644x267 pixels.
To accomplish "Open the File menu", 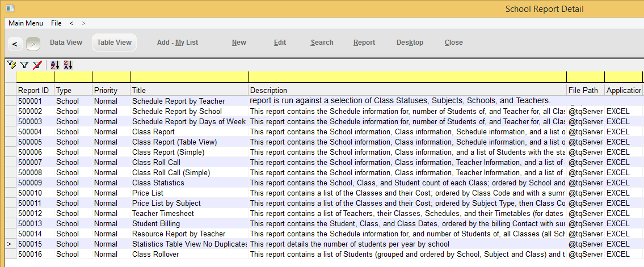I will tap(56, 23).
